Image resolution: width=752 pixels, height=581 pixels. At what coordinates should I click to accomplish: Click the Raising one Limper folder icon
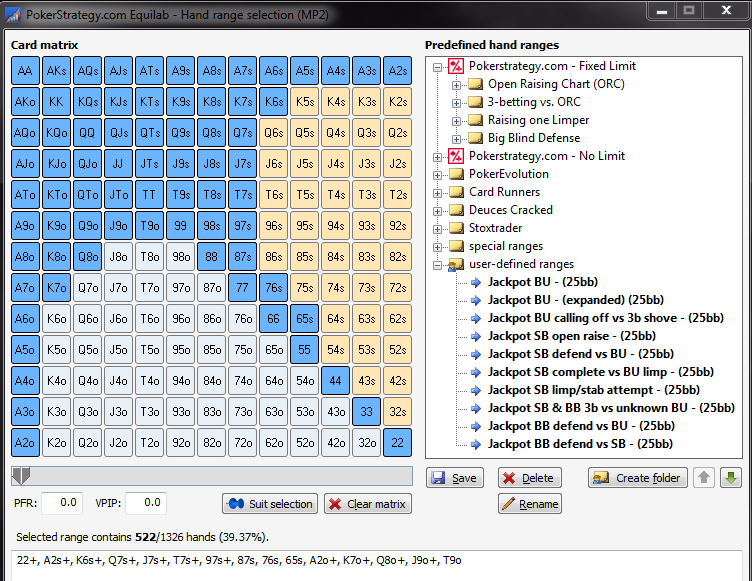[475, 120]
